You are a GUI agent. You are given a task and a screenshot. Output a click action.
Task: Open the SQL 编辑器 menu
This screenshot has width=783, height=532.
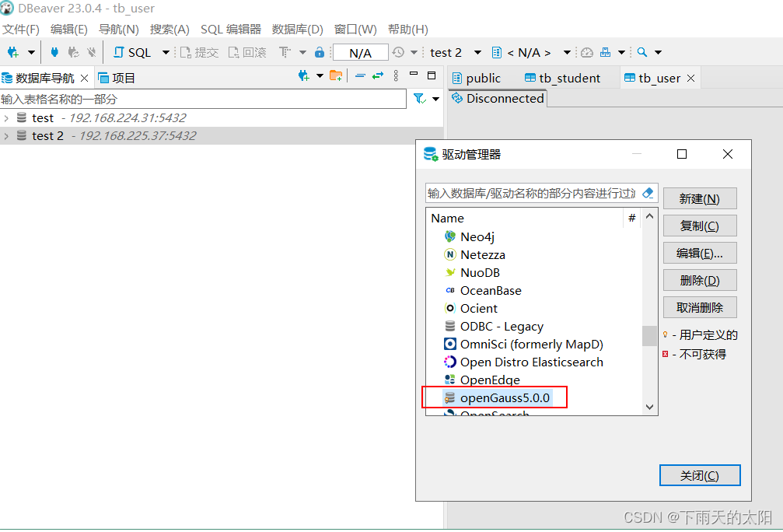[231, 30]
